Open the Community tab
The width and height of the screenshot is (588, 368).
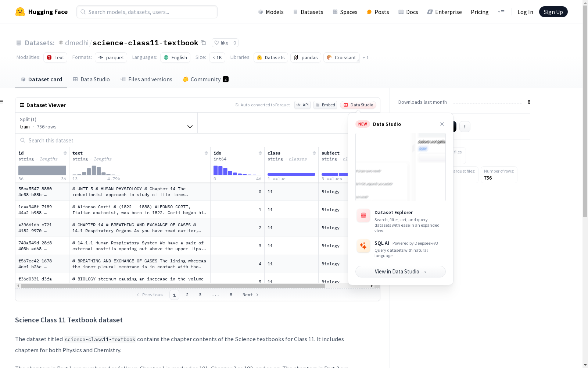[x=205, y=79]
